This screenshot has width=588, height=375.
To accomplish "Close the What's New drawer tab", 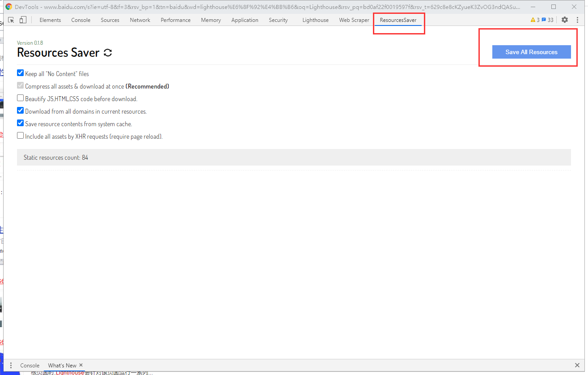I will pos(81,365).
